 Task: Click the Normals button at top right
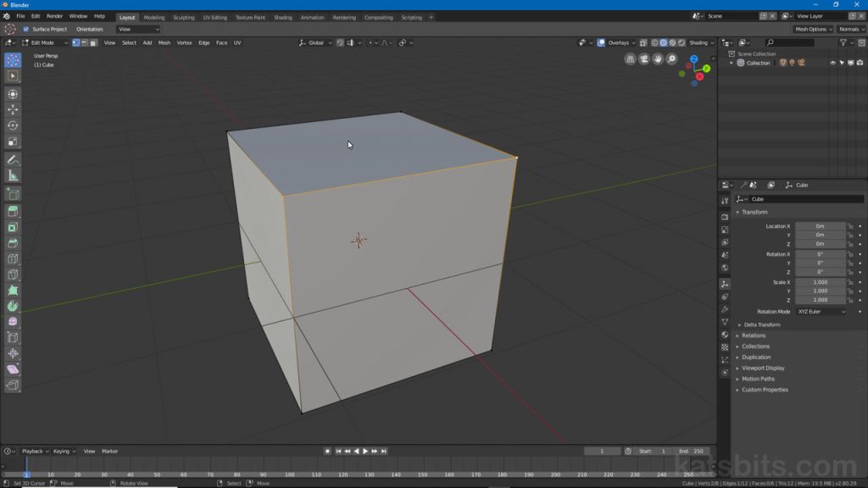pyautogui.click(x=850, y=30)
